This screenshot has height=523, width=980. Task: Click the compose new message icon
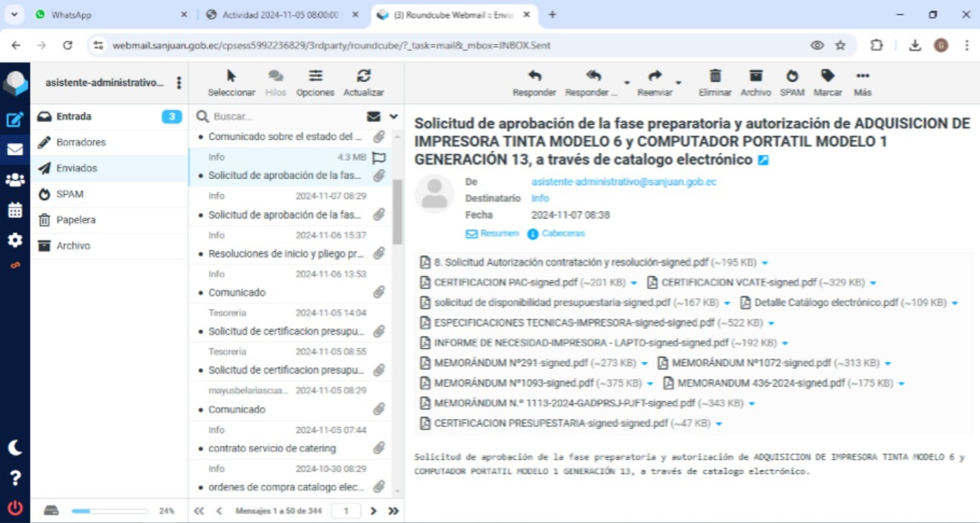click(14, 120)
